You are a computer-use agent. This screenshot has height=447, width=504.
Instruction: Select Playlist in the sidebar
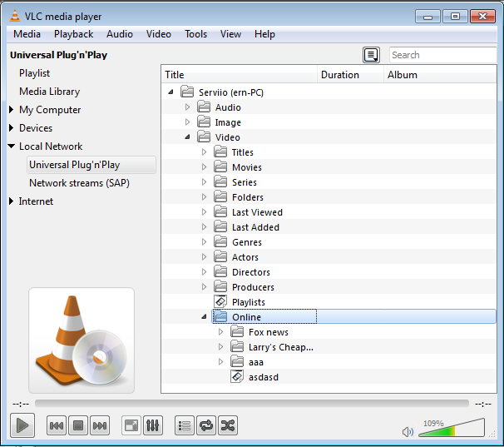tap(34, 73)
